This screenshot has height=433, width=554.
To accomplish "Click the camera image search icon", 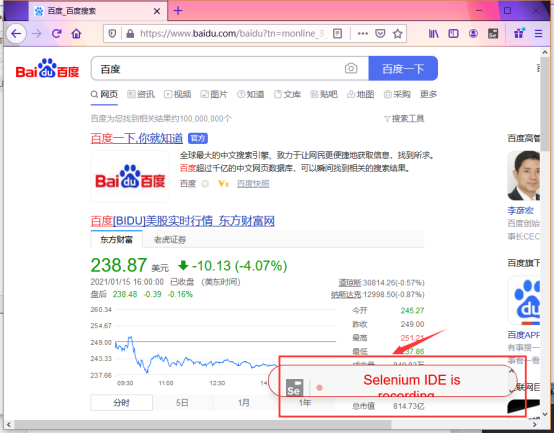I will [351, 68].
